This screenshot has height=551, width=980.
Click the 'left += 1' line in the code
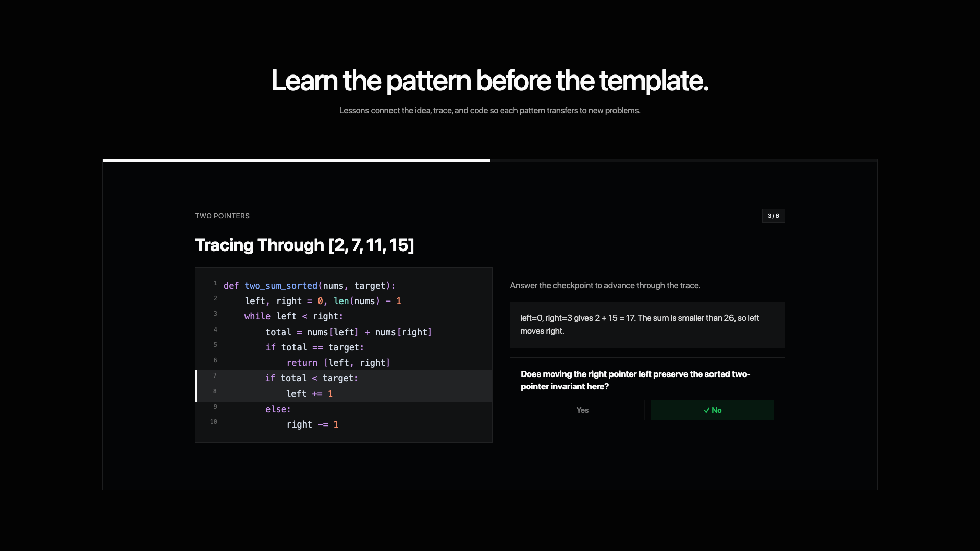(309, 393)
